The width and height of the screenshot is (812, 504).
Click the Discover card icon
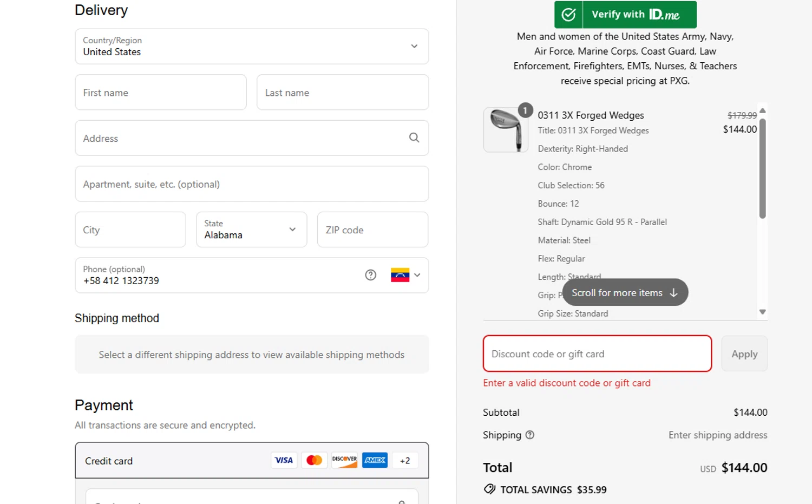tap(344, 460)
